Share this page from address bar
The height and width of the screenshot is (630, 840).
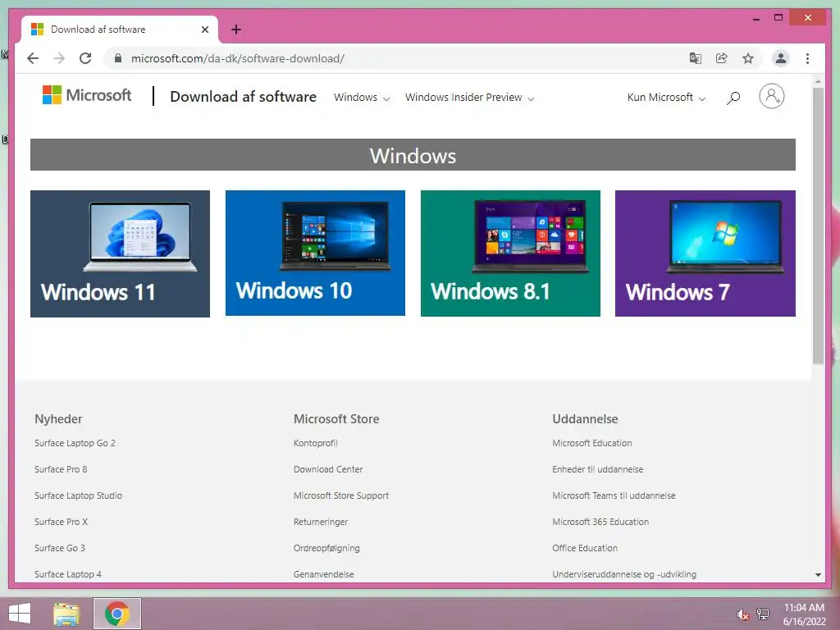coord(722,58)
